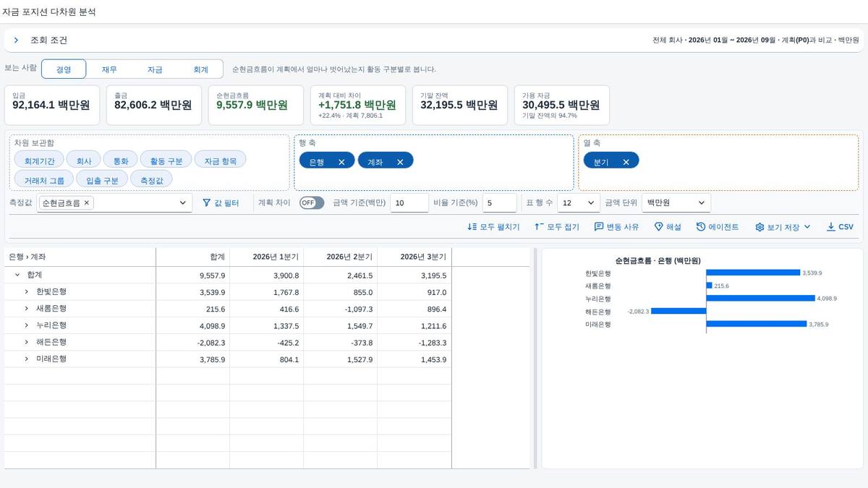This screenshot has width=868, height=488.
Task: Open 보기 저장 menu
Action: 783,227
